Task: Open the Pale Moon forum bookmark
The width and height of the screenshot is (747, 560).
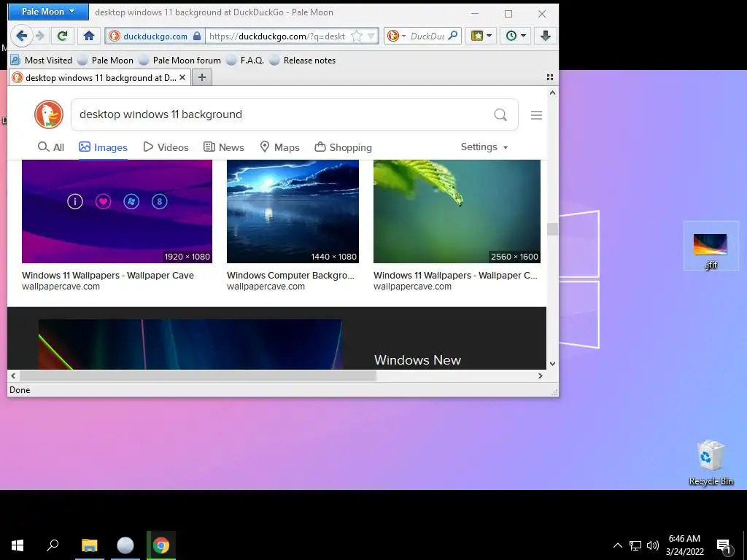Action: pyautogui.click(x=179, y=61)
